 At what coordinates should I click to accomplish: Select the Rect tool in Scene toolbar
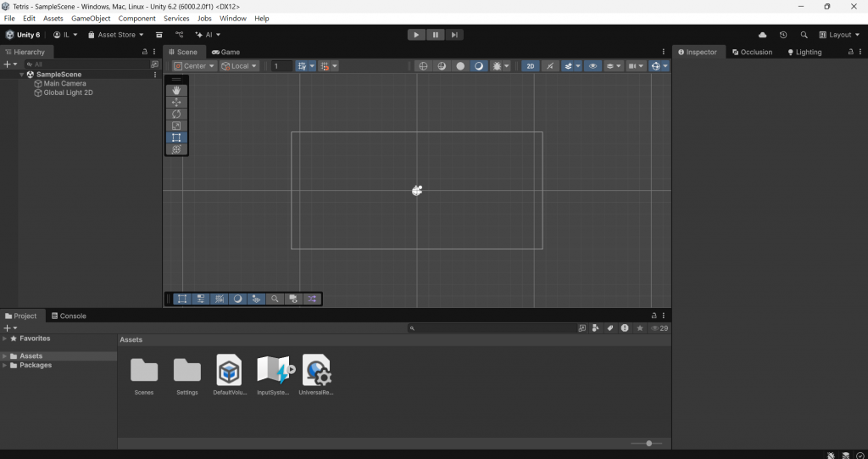(176, 137)
